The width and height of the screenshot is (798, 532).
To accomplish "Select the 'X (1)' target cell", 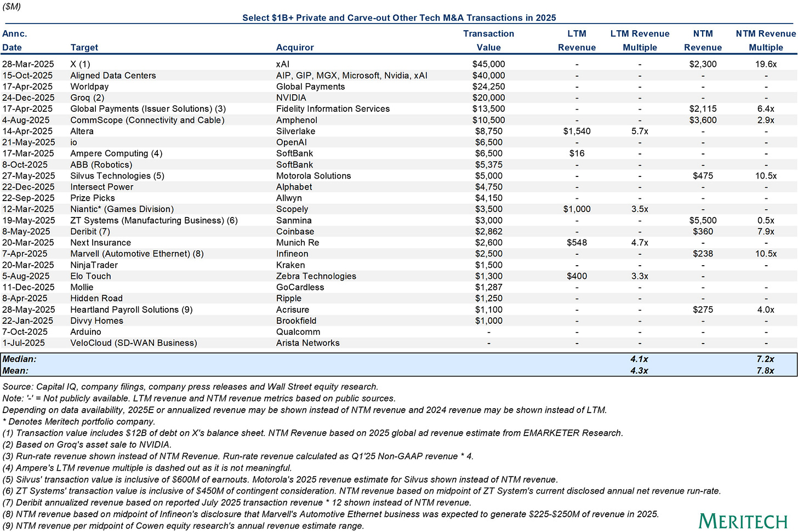I will (80, 64).
